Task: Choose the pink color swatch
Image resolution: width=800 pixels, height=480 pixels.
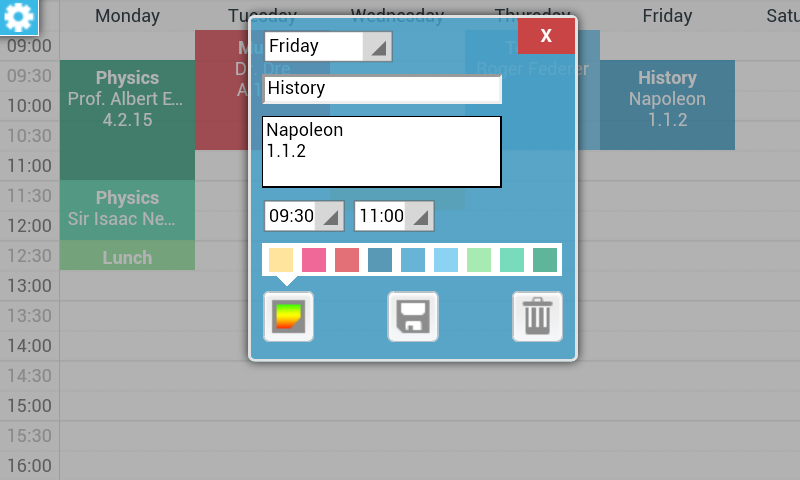Action: pos(314,260)
